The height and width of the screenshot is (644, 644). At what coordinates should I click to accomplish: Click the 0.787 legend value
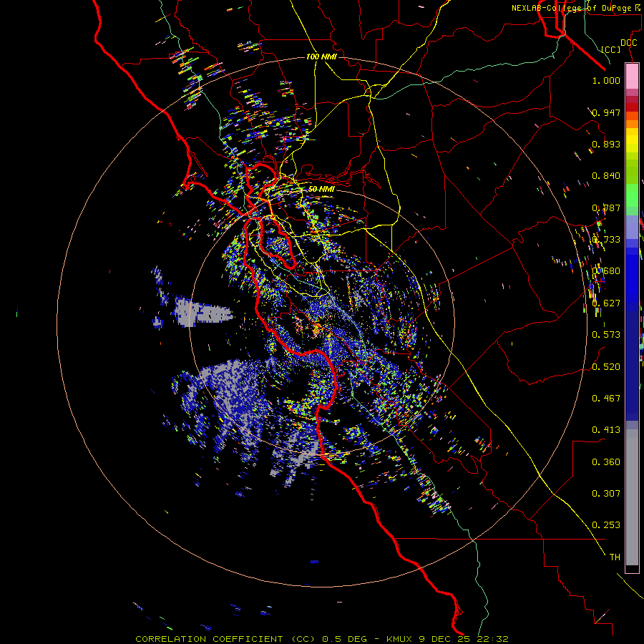[606, 208]
